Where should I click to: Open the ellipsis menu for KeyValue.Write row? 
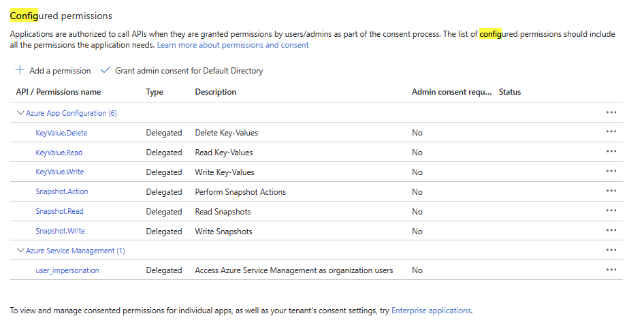(611, 171)
